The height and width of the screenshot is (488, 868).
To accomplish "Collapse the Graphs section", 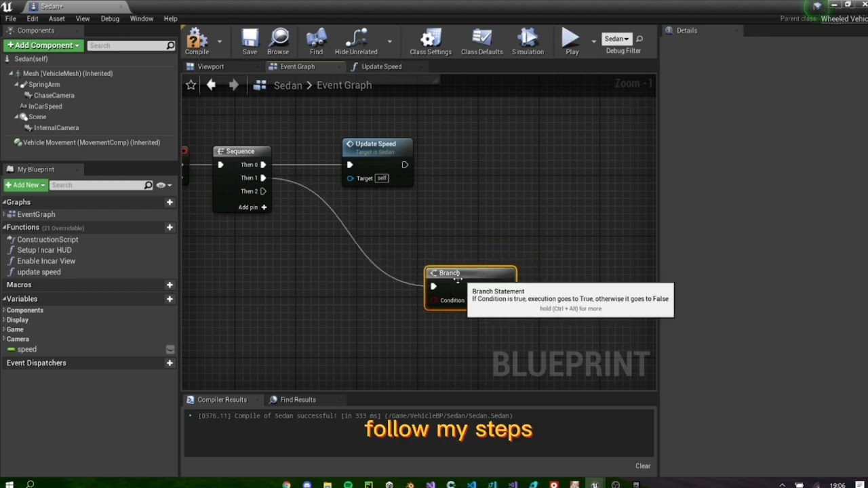I will point(4,202).
